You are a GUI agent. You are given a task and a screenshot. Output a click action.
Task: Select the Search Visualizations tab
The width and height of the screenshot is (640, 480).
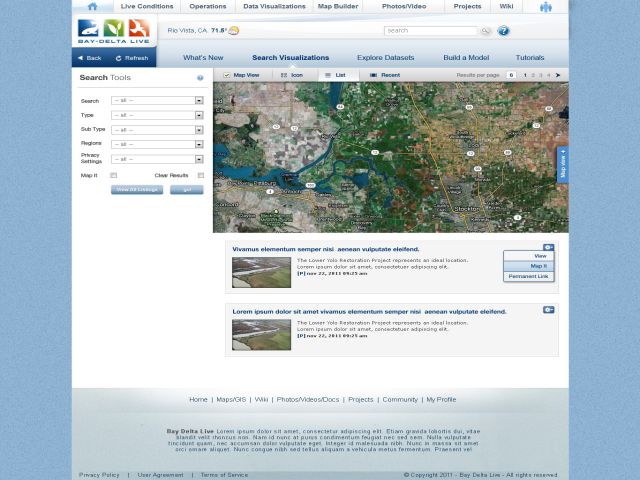[291, 58]
